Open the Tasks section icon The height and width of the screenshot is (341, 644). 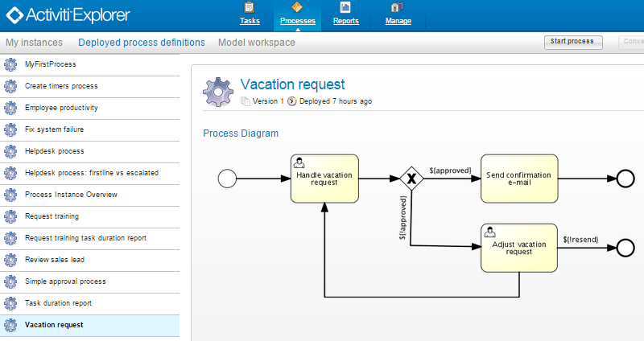pos(249,7)
